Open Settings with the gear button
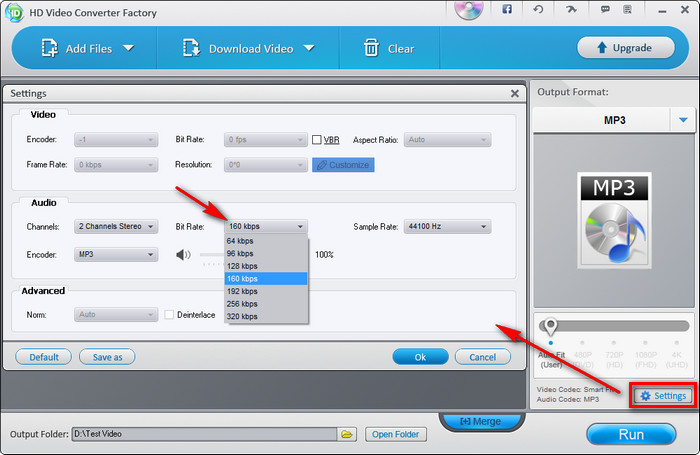700x455 pixels. (x=663, y=396)
